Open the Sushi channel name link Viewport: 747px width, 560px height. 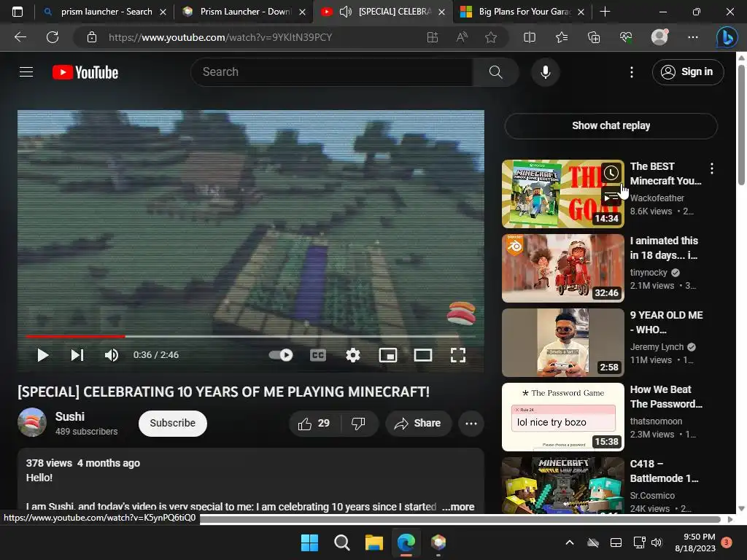click(x=70, y=416)
